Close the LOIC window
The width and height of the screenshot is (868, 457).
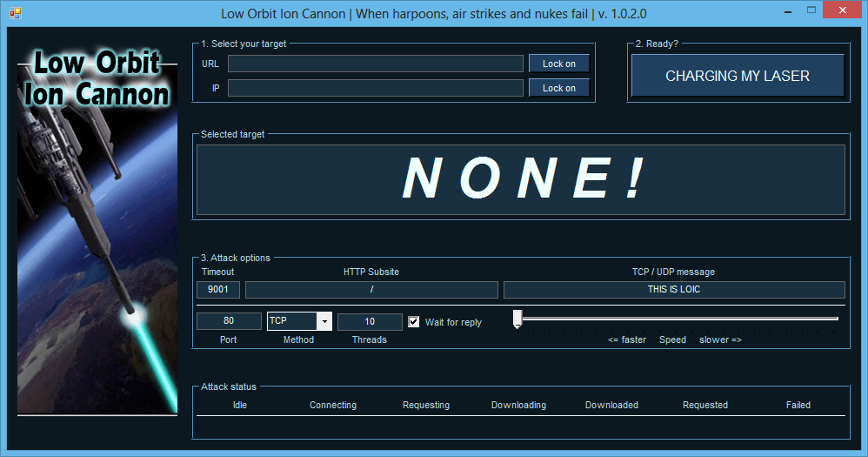pos(843,10)
